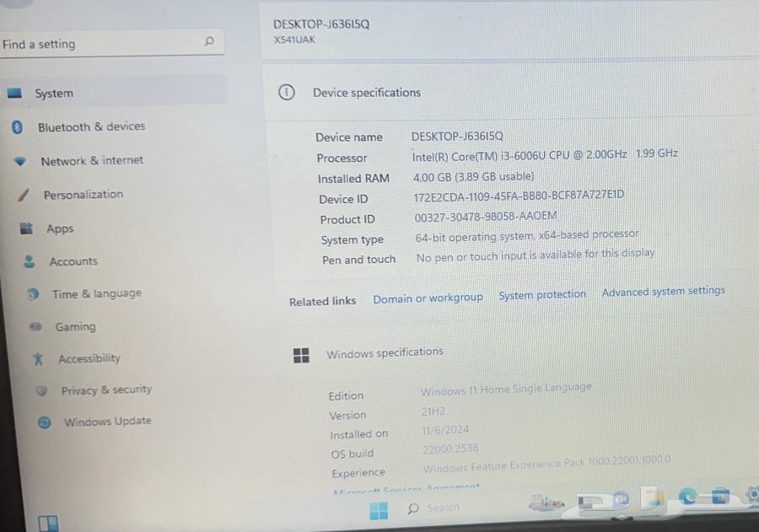This screenshot has width=759, height=532.
Task: Click the Gaming controller icon
Action: click(35, 327)
